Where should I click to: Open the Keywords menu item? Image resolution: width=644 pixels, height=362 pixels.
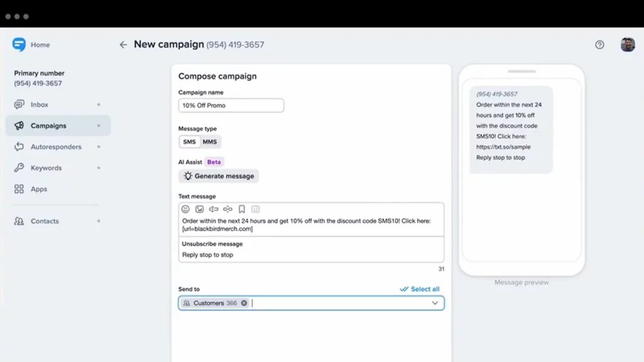pos(58,168)
